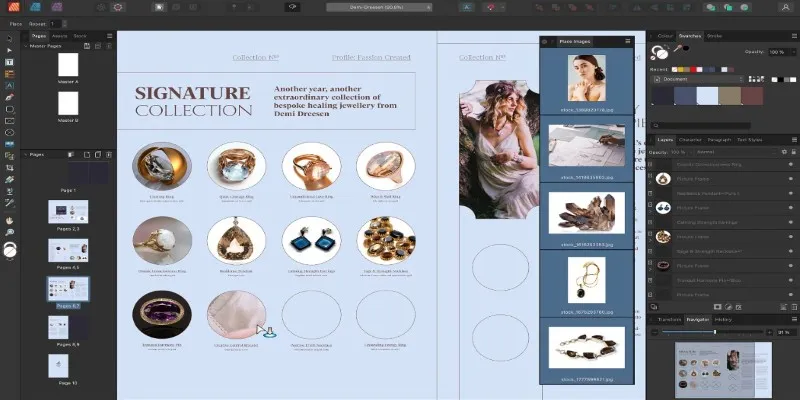Click the mask layer icon below Layers list

(x=717, y=307)
